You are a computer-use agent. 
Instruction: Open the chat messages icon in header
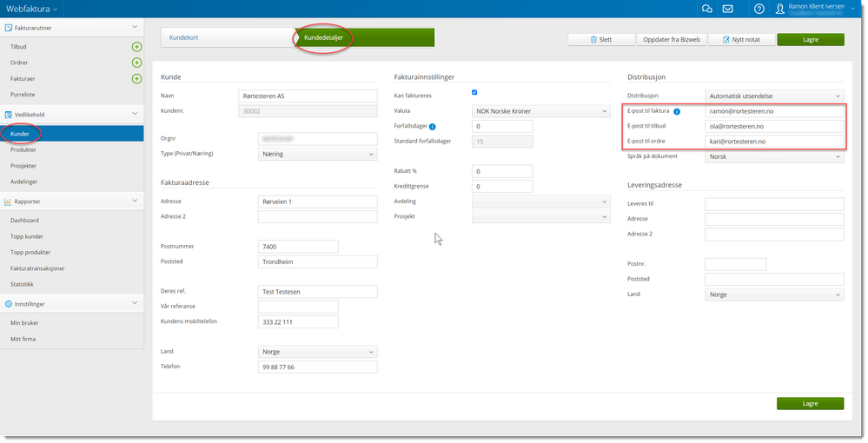pos(707,9)
